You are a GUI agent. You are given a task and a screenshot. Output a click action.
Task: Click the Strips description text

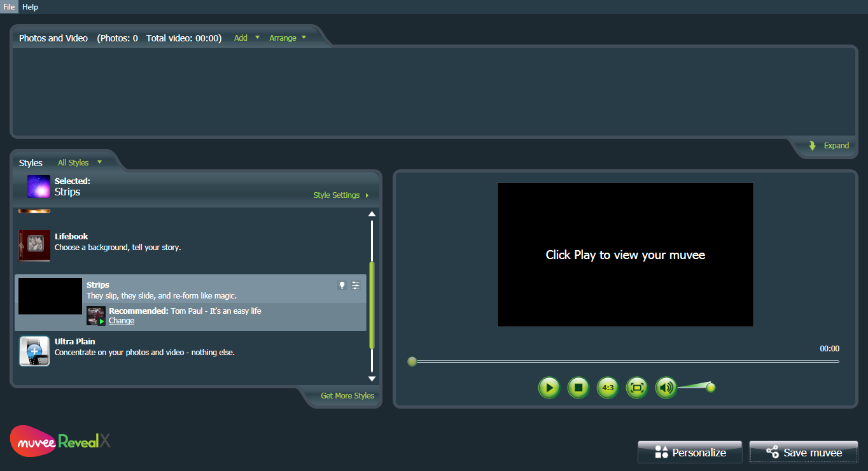pos(162,296)
